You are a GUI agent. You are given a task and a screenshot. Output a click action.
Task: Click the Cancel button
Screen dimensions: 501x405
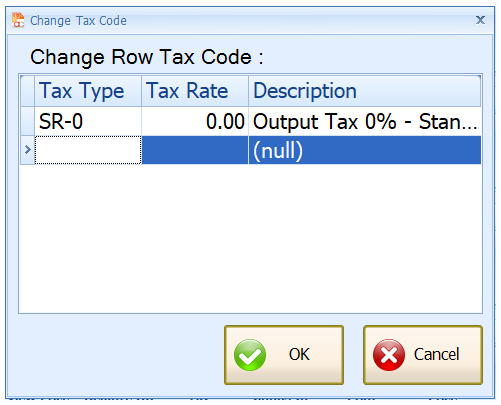coord(423,355)
